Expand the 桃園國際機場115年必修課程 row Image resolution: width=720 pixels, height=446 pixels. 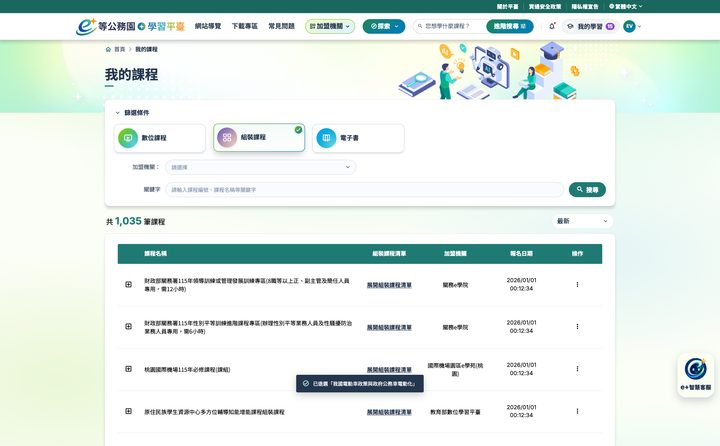[129, 369]
